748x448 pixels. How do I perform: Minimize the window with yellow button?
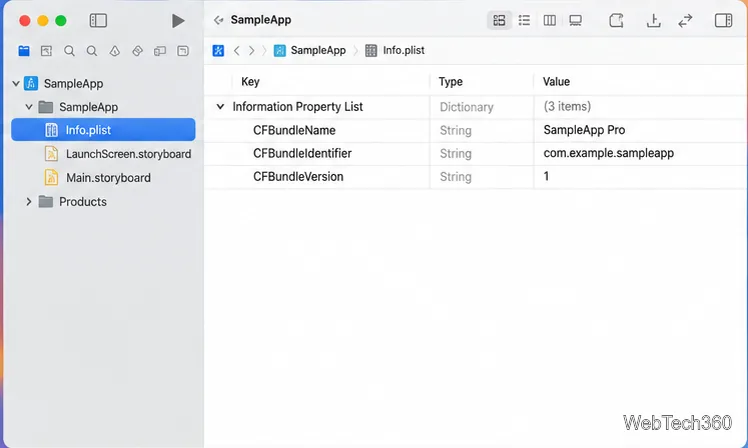(x=43, y=21)
